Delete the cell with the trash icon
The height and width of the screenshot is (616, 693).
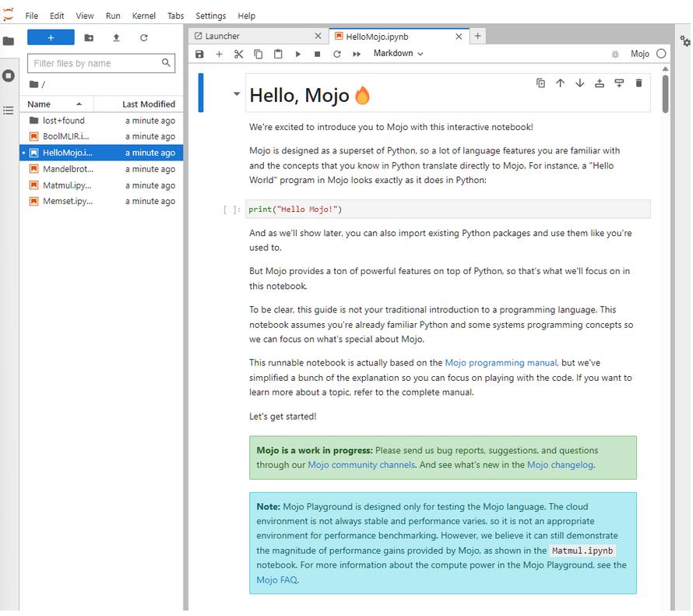coord(638,83)
